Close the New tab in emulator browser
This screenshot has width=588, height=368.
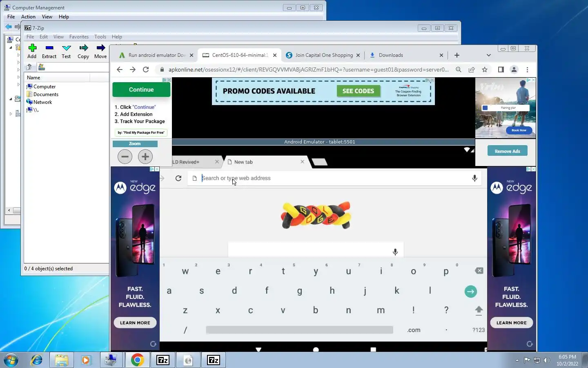pos(302,162)
